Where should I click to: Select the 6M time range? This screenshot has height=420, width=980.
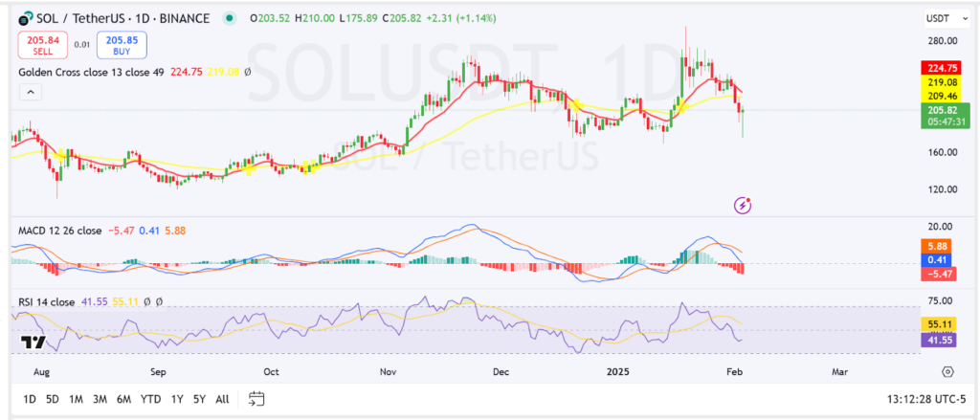(123, 399)
